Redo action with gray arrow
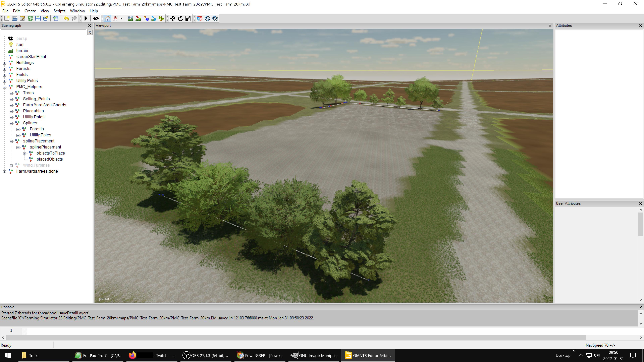Screen dimensions: 644x362 [x=74, y=18]
